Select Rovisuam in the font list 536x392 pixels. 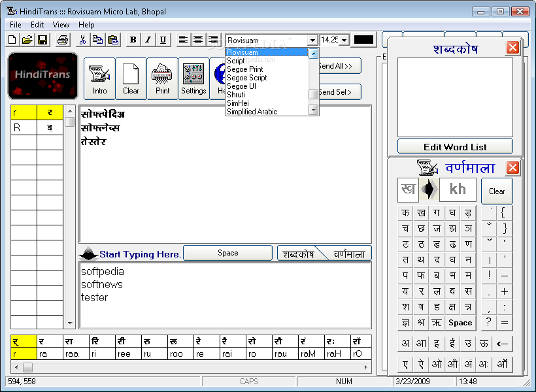267,52
